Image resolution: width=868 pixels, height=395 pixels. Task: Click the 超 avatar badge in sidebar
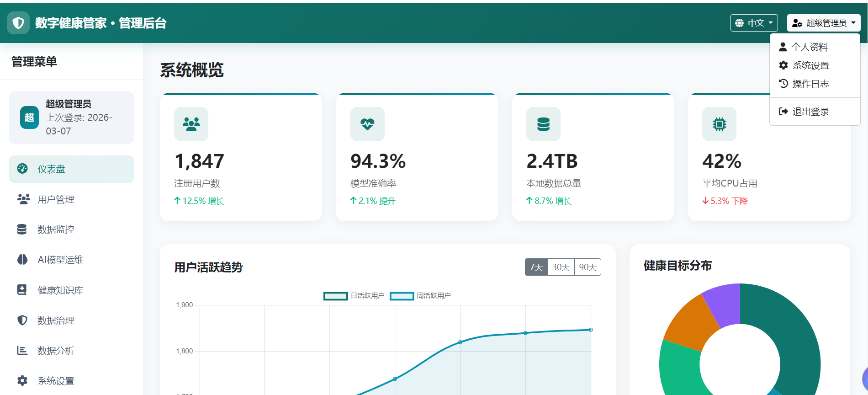pyautogui.click(x=29, y=117)
